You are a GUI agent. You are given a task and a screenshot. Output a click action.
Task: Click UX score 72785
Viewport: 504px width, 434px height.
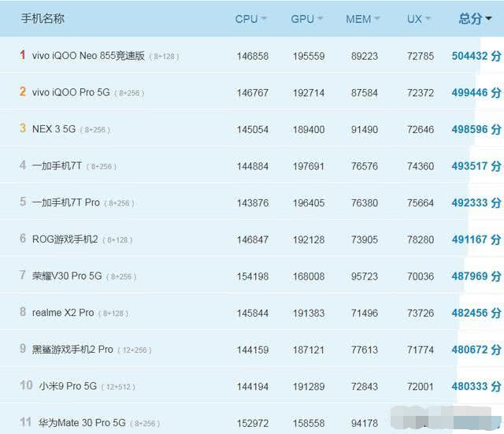click(421, 56)
